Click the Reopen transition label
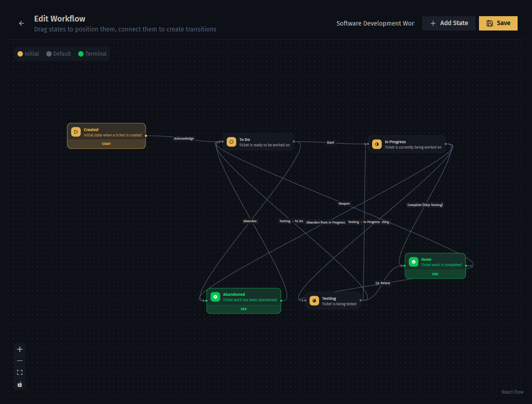The image size is (532, 404). tap(344, 204)
